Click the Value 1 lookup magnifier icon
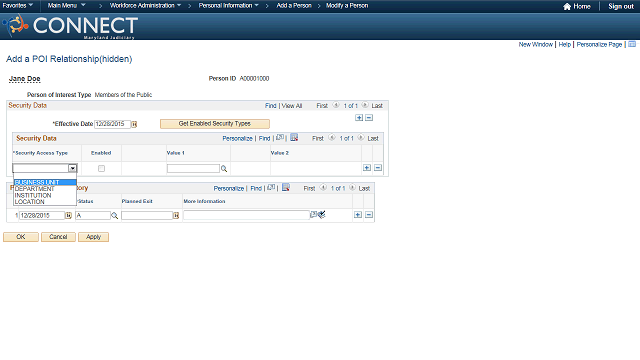 pyautogui.click(x=224, y=169)
